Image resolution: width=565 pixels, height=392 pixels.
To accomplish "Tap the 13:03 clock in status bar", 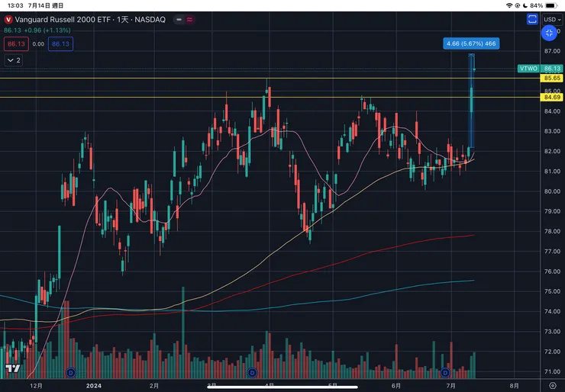I will click(x=15, y=5).
